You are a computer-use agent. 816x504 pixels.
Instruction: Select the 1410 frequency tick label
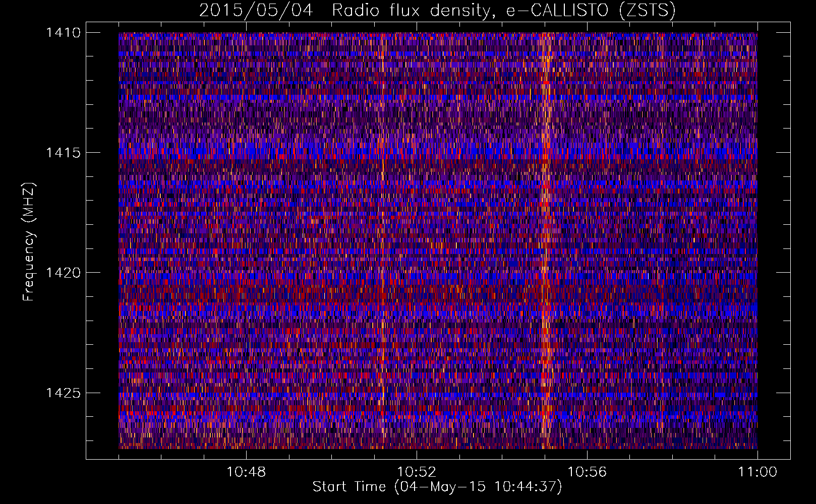pyautogui.click(x=63, y=33)
